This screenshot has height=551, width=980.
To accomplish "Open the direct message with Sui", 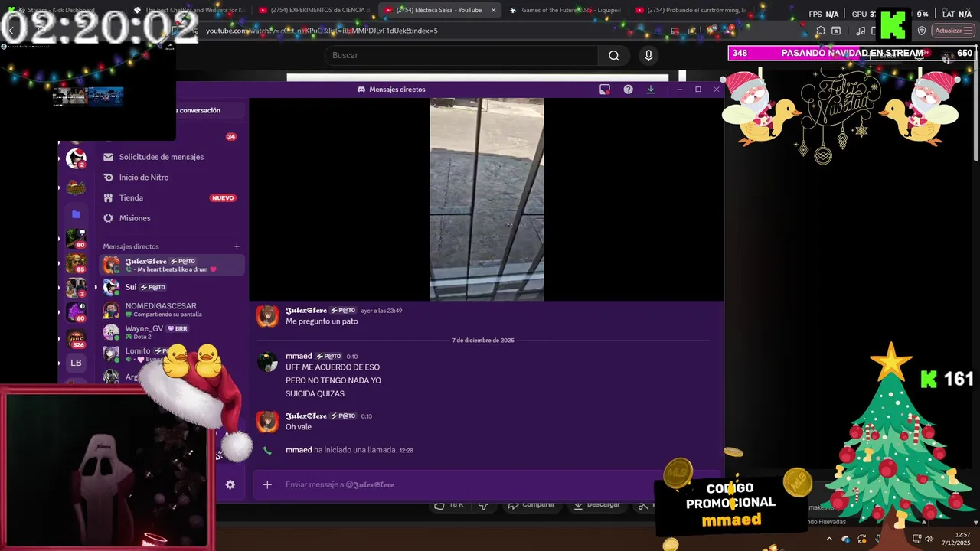I will coord(171,287).
